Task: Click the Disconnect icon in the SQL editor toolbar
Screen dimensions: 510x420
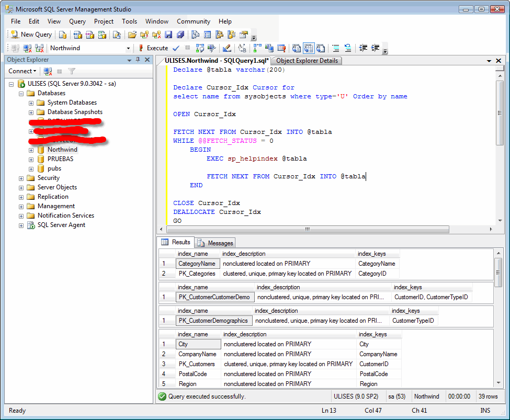Action: (x=27, y=48)
